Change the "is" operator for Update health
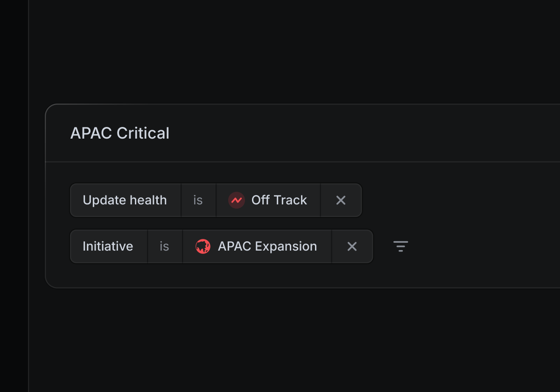 click(198, 200)
